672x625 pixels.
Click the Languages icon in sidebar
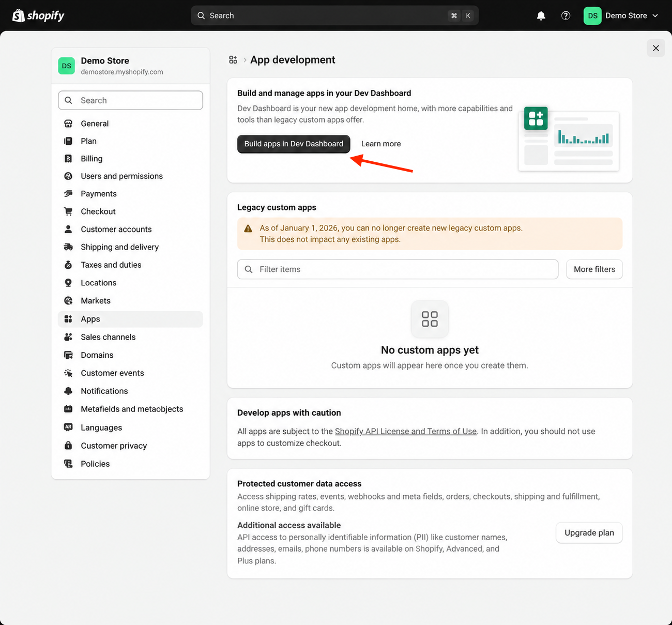(68, 428)
